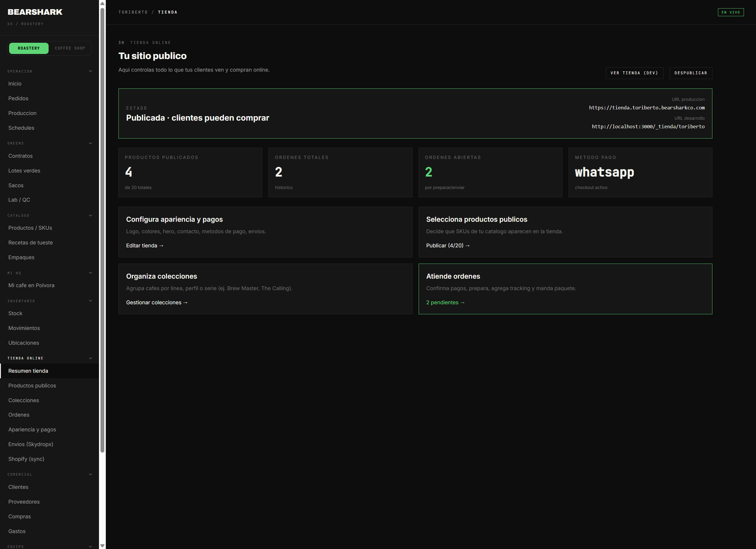Click the Organiza colecciones heading

(x=161, y=276)
